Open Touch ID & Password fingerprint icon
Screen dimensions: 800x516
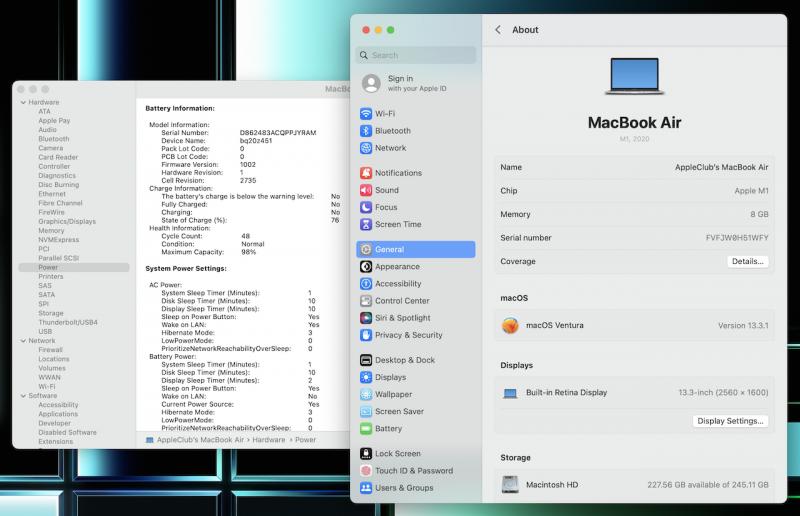click(366, 471)
